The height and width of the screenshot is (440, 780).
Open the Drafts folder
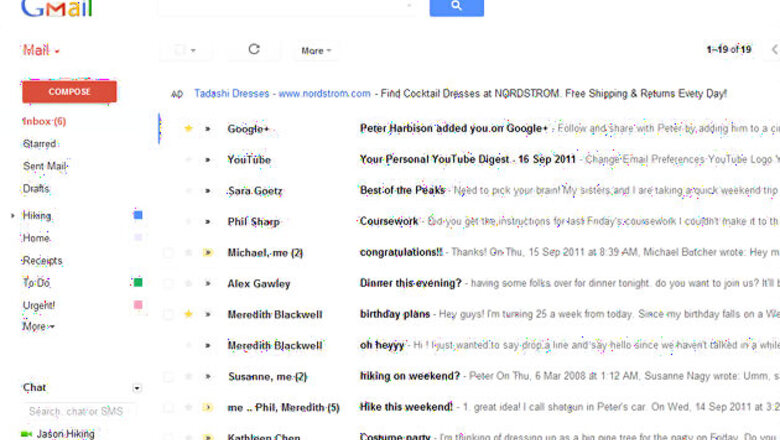click(x=36, y=188)
